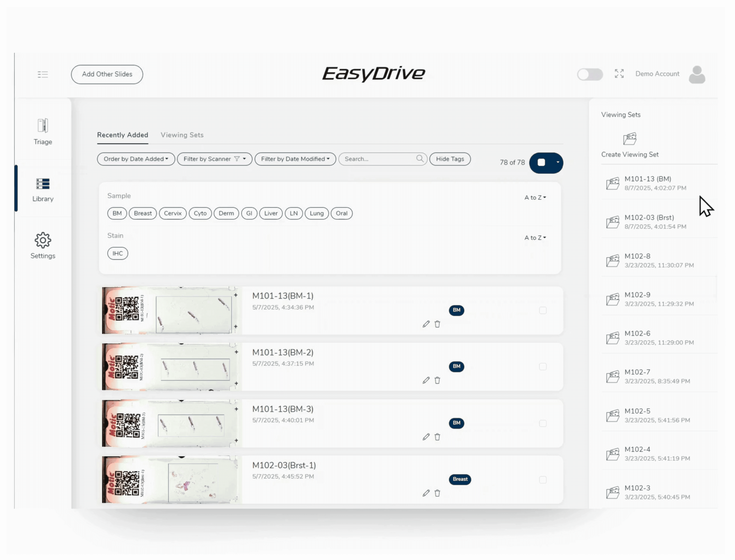
Task: Select the Derm sample tag
Action: (226, 213)
